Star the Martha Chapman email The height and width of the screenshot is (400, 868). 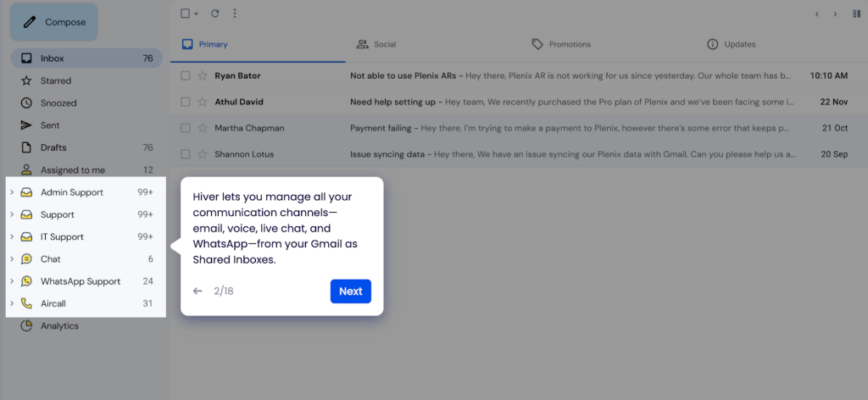tap(203, 128)
